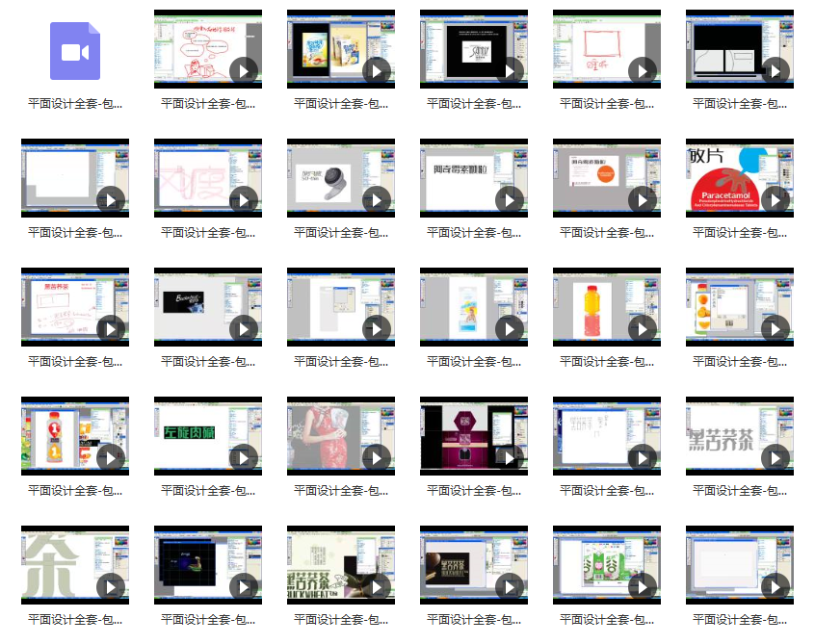
Task: Click the file name under the purple video icon
Action: [75, 104]
